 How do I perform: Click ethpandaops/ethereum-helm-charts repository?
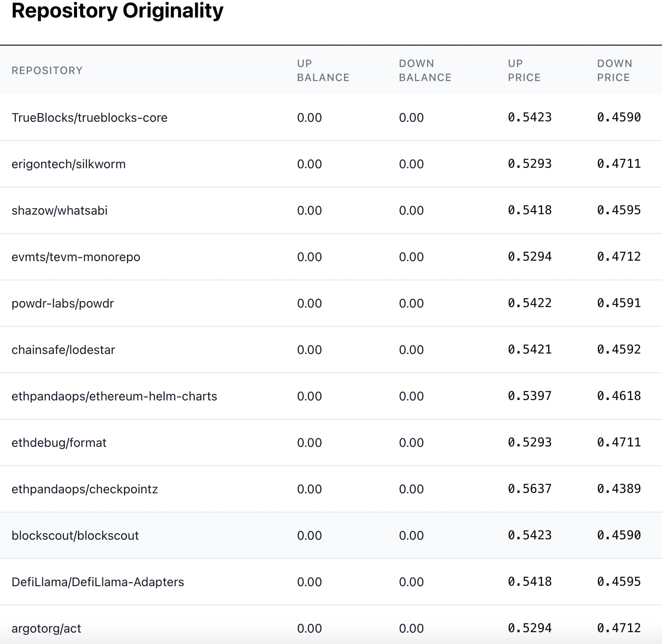[114, 396]
